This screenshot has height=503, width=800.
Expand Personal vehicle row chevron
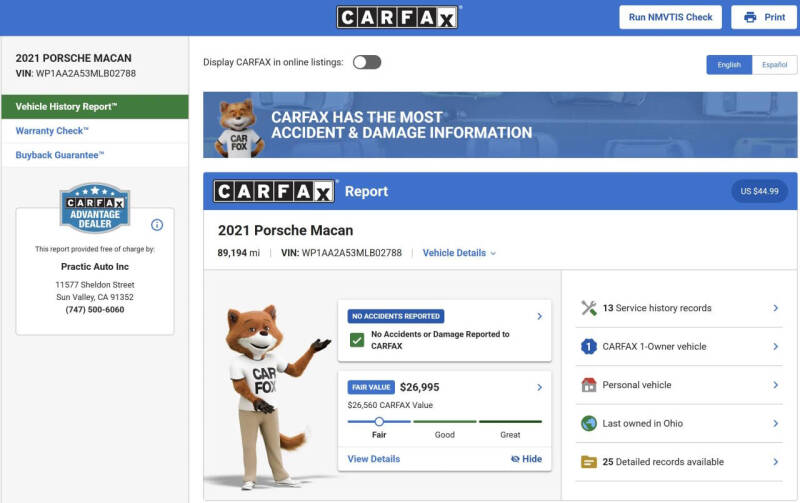coord(776,385)
